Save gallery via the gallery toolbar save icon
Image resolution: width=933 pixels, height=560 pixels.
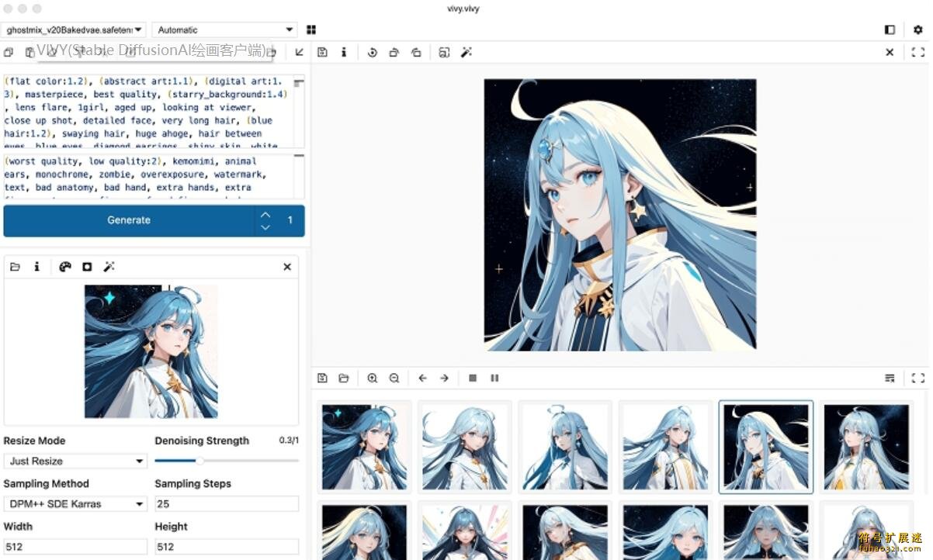click(x=322, y=378)
